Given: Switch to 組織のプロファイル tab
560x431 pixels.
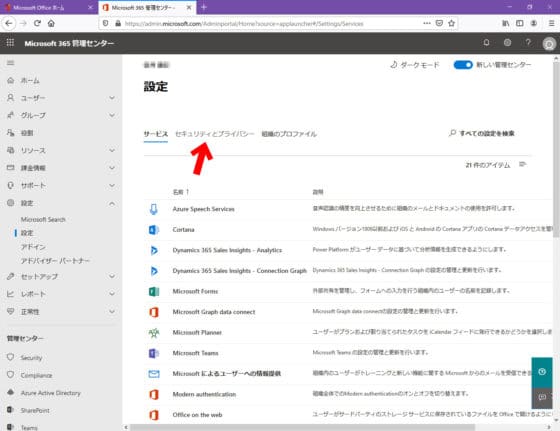Looking at the screenshot, I should 289,134.
